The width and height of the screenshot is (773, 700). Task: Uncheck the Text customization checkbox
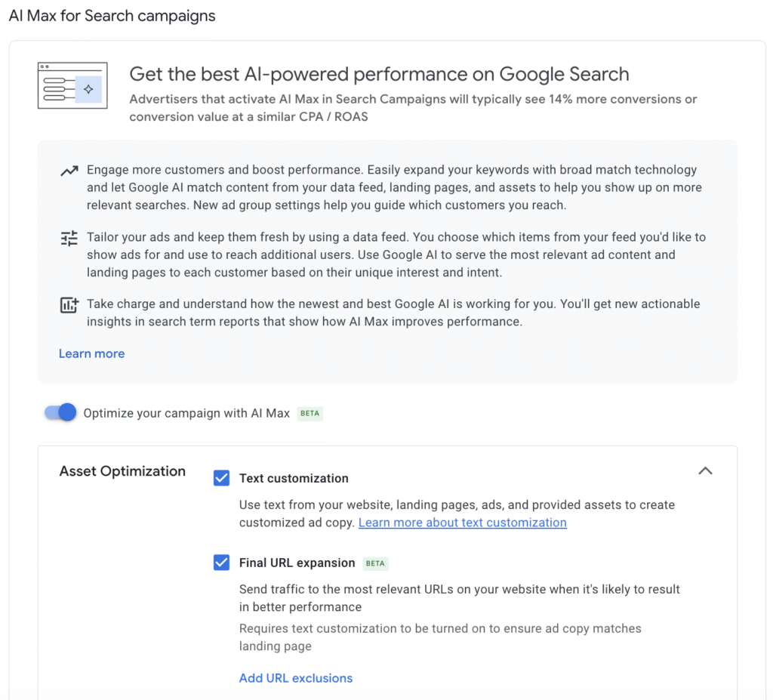(x=221, y=478)
